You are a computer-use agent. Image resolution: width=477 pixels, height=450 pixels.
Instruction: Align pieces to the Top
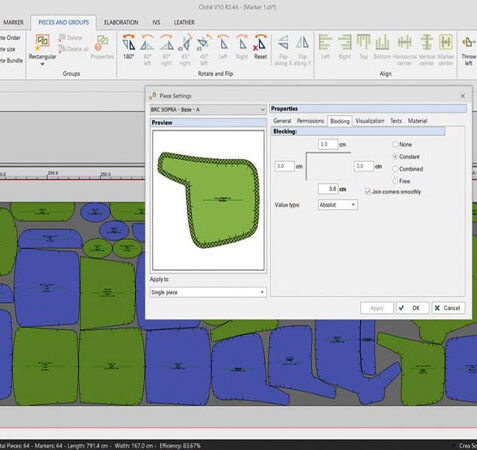click(x=363, y=47)
